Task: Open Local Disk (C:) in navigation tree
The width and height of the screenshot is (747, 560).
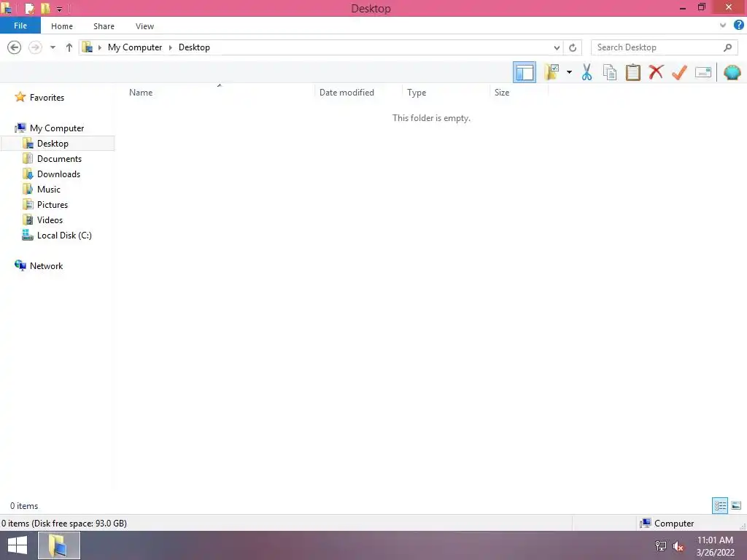Action: pos(64,236)
